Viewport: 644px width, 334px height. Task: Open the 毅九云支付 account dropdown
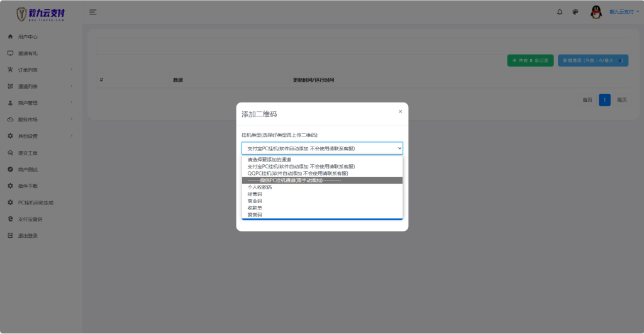tap(624, 12)
